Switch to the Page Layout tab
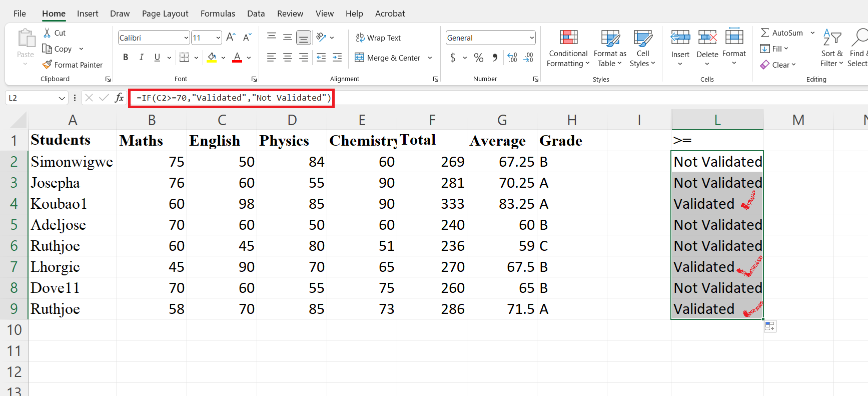 165,14
